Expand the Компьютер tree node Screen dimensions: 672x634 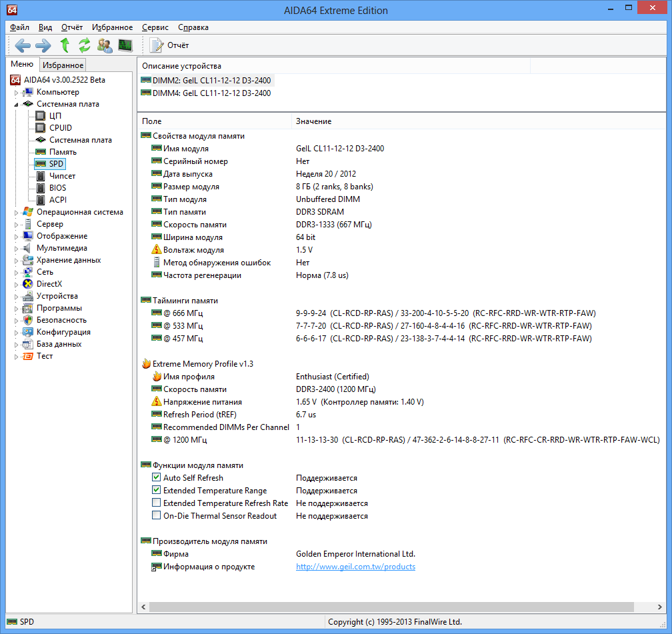click(x=16, y=92)
